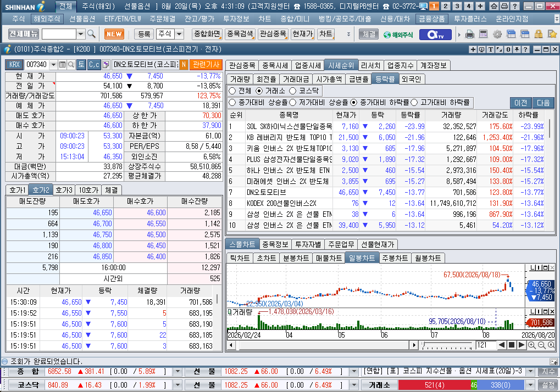This screenshot has height=392, width=560.
Task: Expand the toolbar overflow double-chevron
Action: pyautogui.click(x=348, y=34)
